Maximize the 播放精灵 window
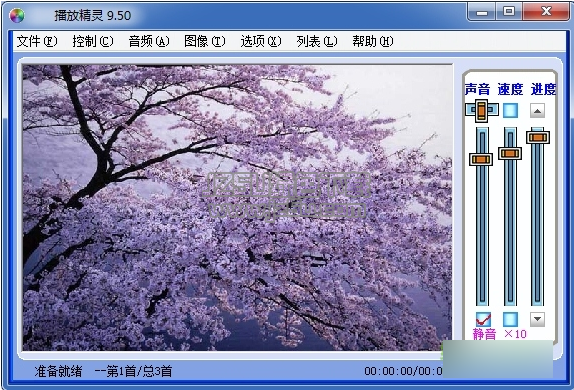 [509, 12]
